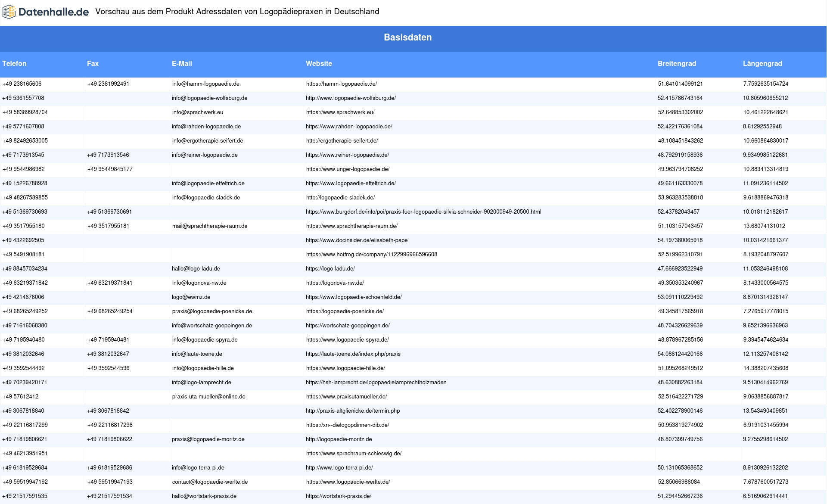This screenshot has height=504, width=827.
Task: Click longitude 14.388207435608
Action: click(x=765, y=368)
